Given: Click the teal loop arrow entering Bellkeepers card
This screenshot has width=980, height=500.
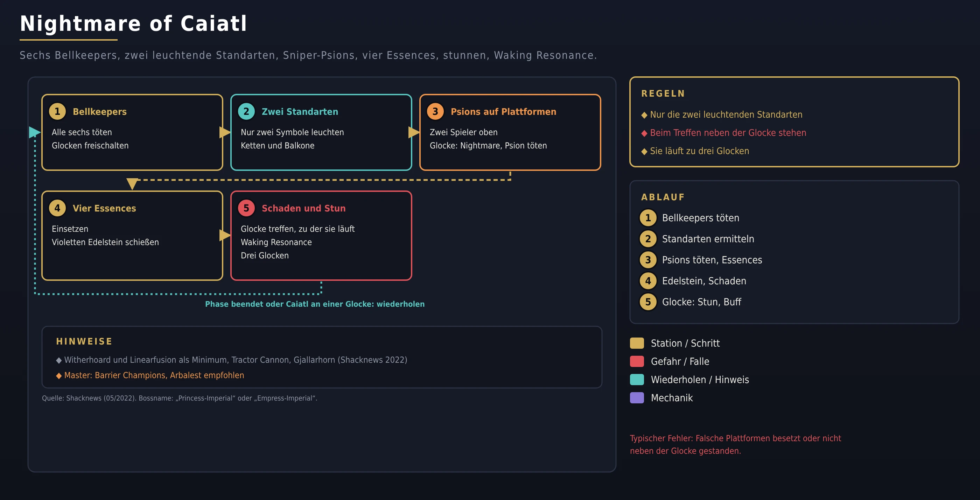Looking at the screenshot, I should click(35, 132).
